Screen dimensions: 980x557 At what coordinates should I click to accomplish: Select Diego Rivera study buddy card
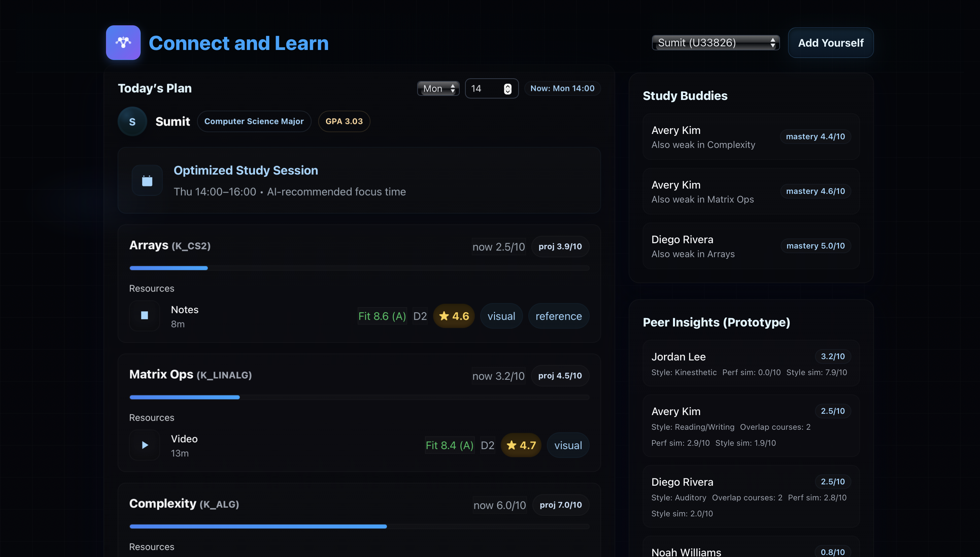click(x=751, y=246)
